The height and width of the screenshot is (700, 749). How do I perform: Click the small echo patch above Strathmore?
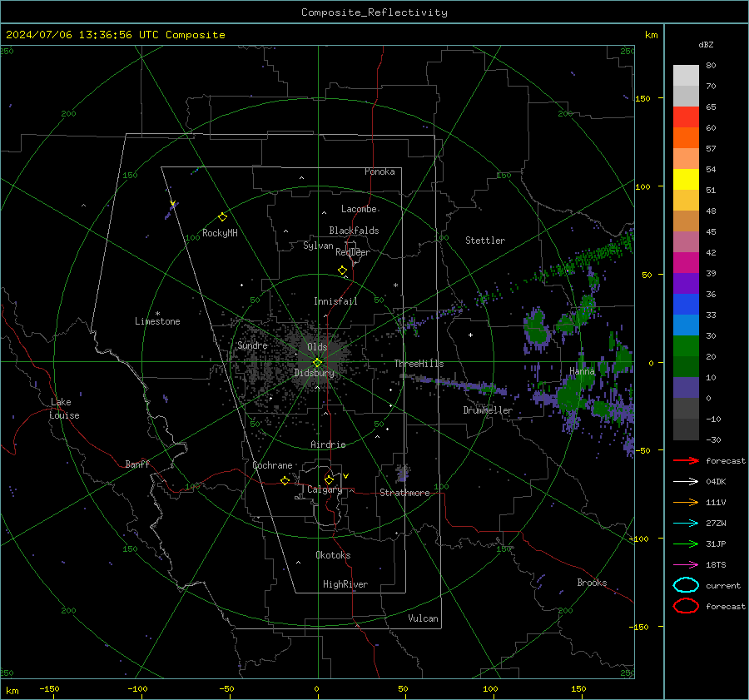(x=403, y=473)
